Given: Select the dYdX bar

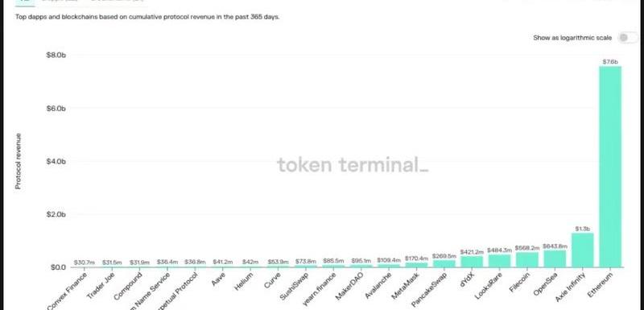Looking at the screenshot, I should 472,262.
